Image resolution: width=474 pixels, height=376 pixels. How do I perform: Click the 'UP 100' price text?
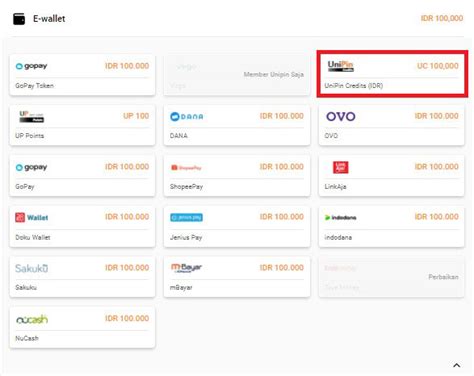coord(136,116)
